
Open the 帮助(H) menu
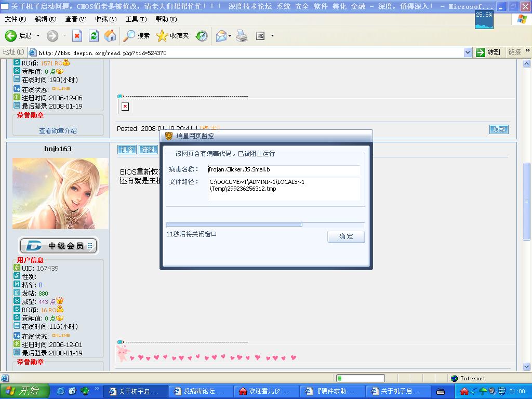pos(166,19)
